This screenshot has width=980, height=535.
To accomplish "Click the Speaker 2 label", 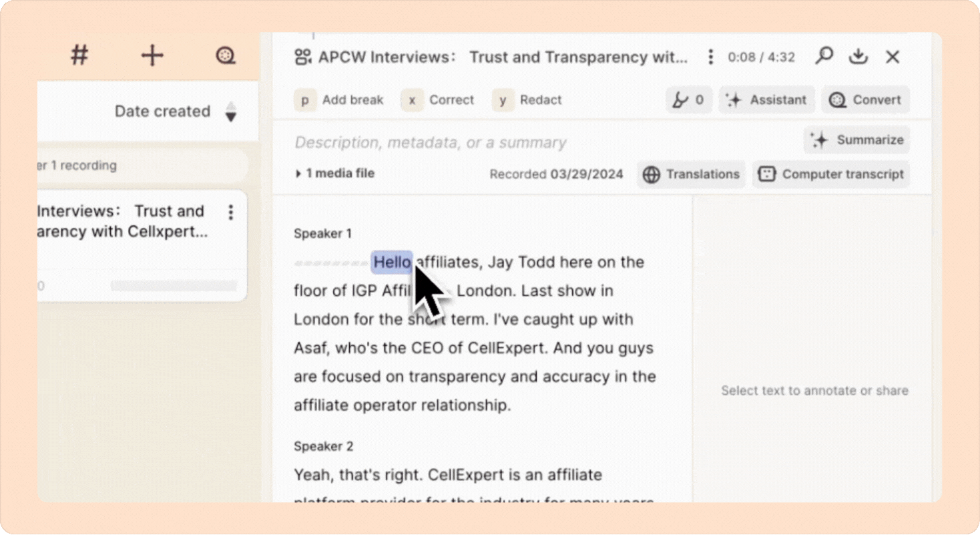I will (324, 446).
